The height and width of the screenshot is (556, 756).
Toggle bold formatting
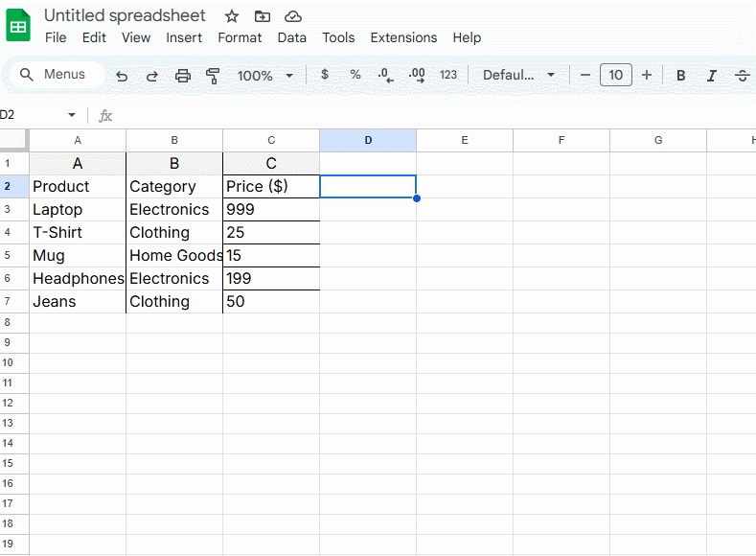pos(681,76)
